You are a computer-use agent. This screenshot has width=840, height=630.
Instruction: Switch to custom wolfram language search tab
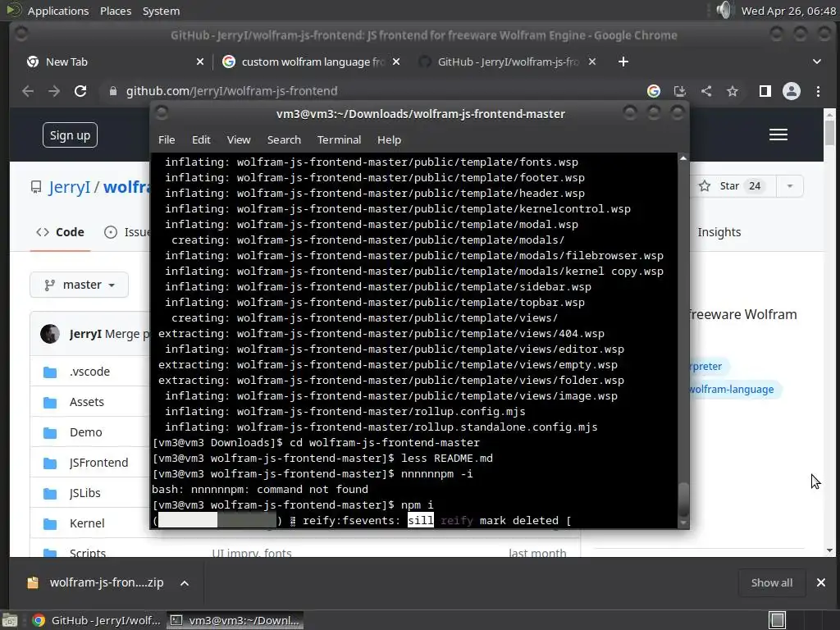coord(311,62)
